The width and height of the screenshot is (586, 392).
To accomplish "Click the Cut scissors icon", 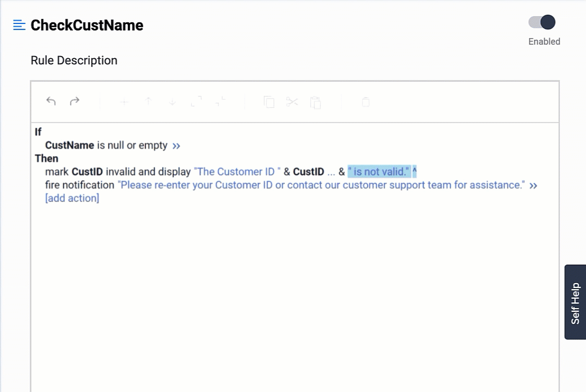I will 292,102.
